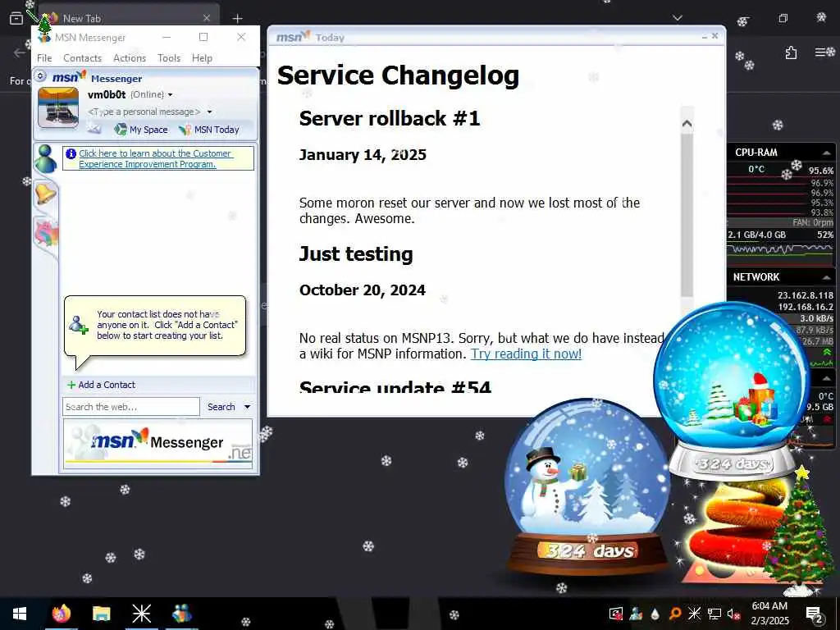Click the vm0b0t display picture
Viewport: 840px width, 630px height.
(58, 107)
